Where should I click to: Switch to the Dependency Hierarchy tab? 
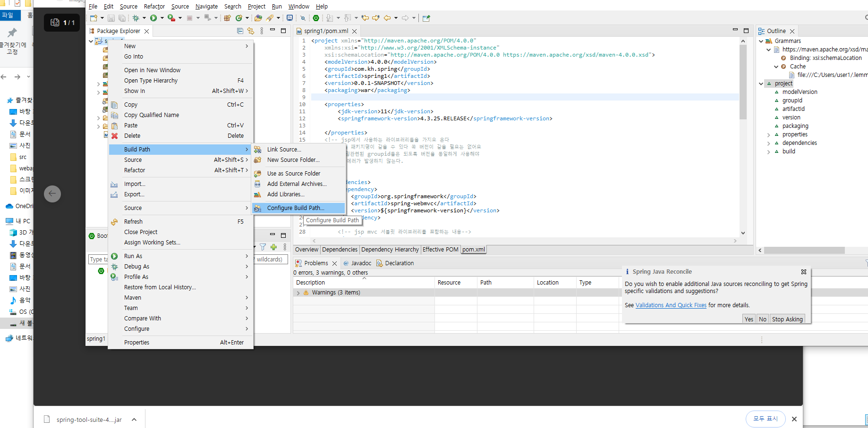(390, 250)
